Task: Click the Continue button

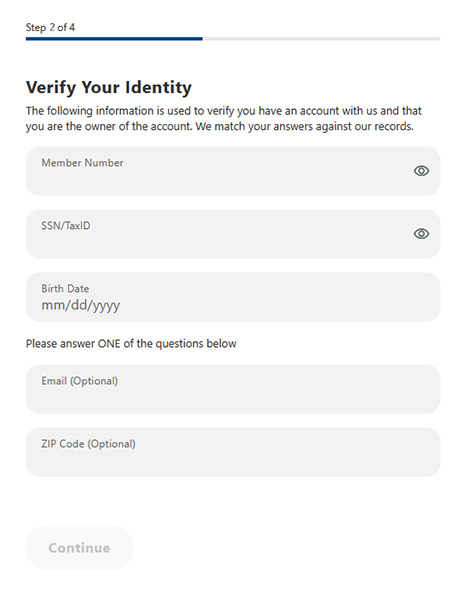Action: tap(79, 548)
